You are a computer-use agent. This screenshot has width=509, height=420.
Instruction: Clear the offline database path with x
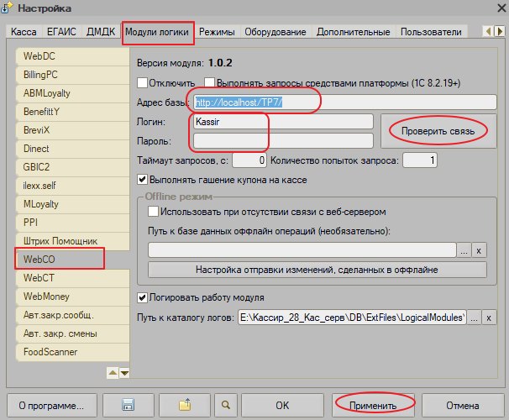(479, 250)
